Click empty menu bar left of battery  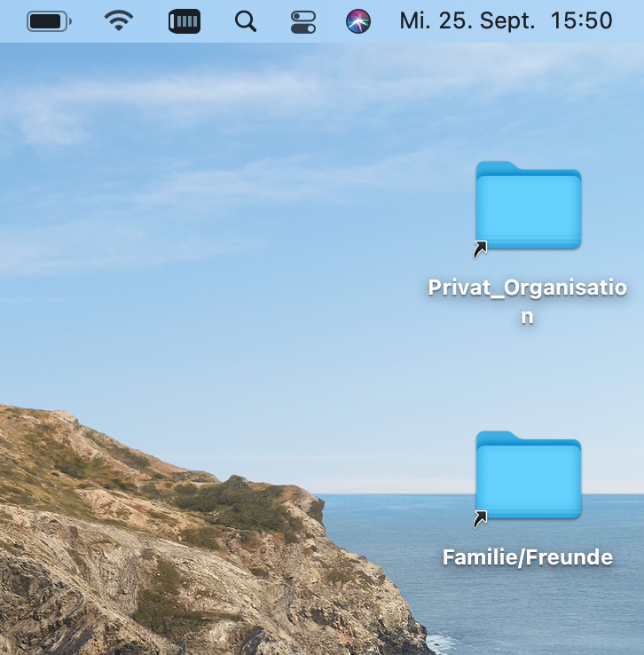click(11, 21)
